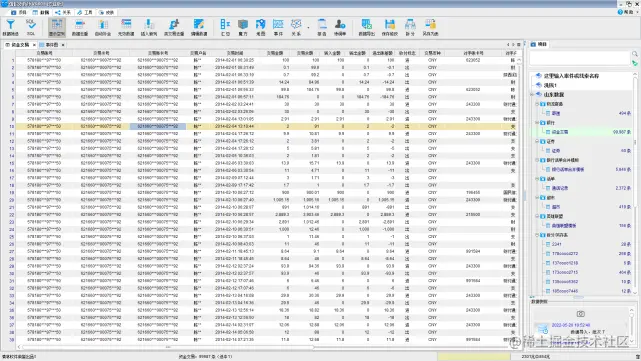This screenshot has width=641, height=361.
Task: Click the 另存为表 save-as-table tool
Action: (430, 27)
